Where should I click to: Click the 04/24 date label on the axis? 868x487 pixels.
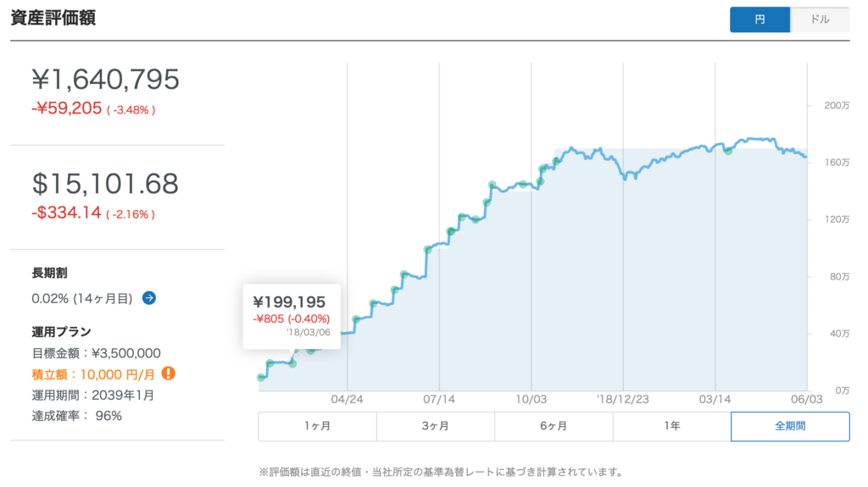coord(347,399)
